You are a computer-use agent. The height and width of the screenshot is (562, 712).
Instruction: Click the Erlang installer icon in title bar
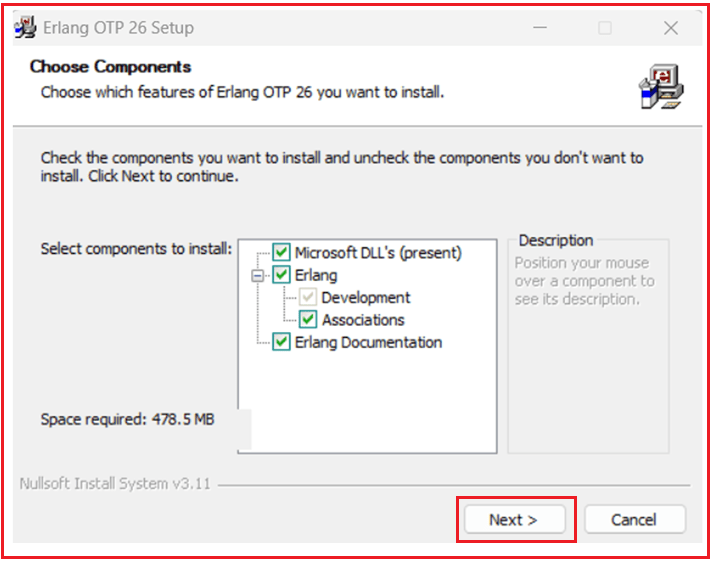(x=25, y=27)
